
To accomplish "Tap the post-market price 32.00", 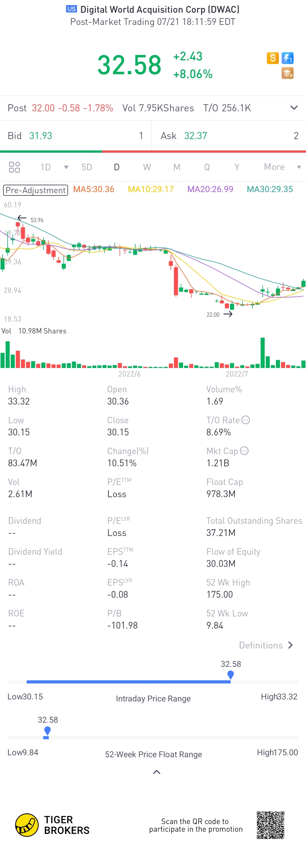I will tap(43, 108).
